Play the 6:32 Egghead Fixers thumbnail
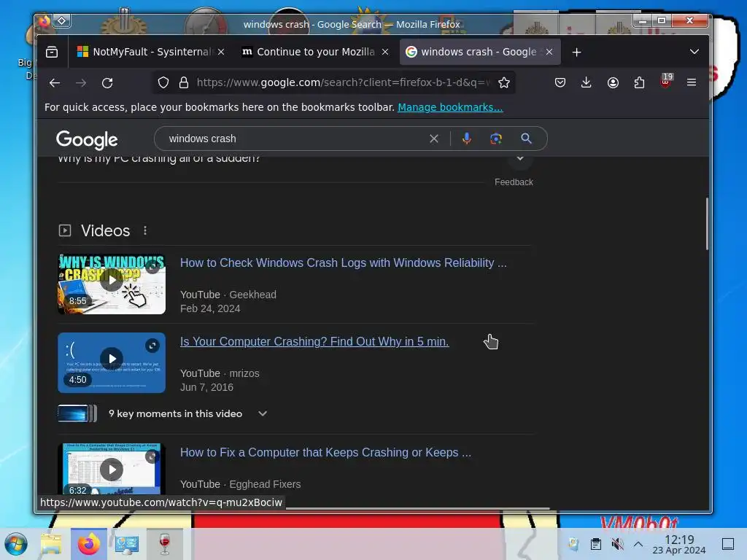The image size is (747, 560). coord(112,469)
